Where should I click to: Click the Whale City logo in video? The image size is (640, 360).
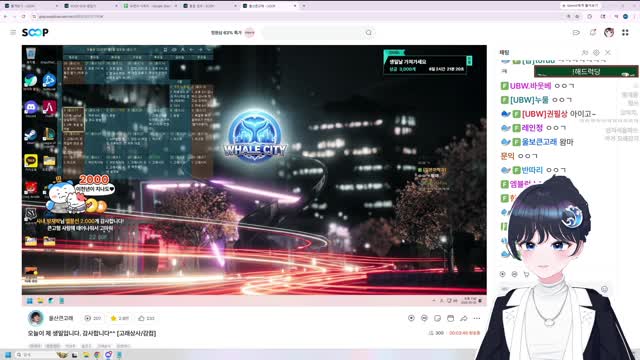click(x=255, y=136)
